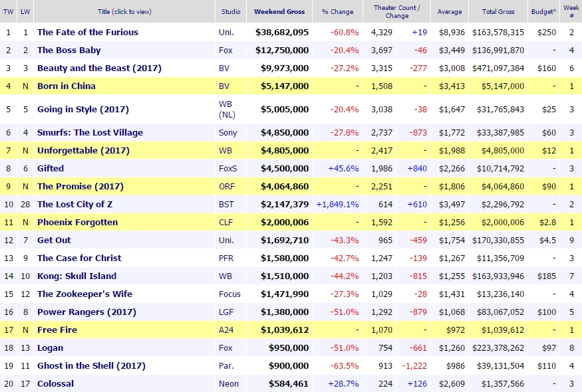Click the Par. studio link
The image size is (582, 392).
226,365
